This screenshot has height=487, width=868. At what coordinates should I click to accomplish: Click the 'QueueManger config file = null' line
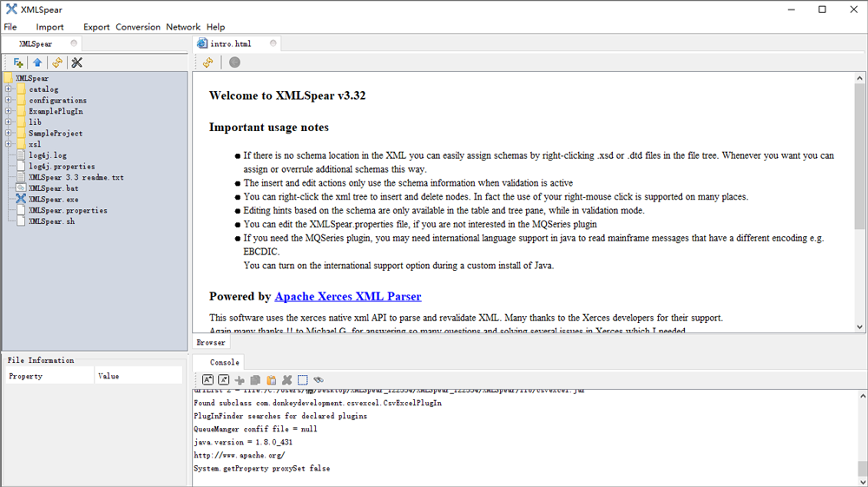point(255,429)
